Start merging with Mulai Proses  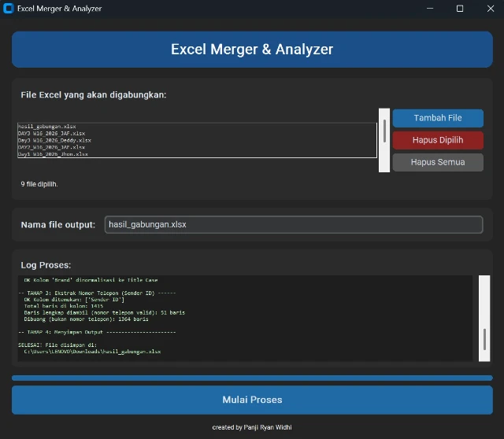coord(252,400)
